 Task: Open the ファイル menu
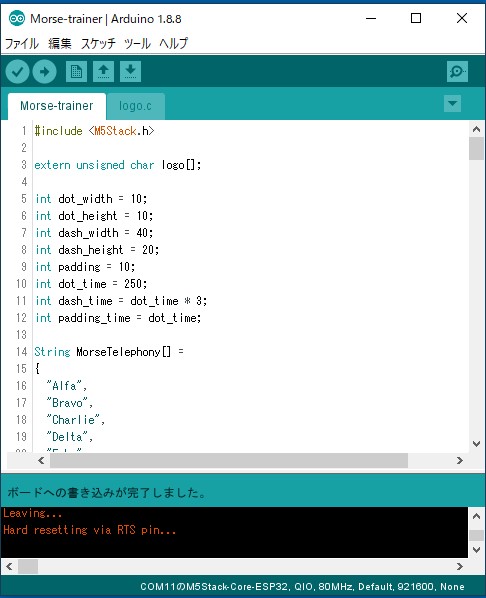[21, 43]
